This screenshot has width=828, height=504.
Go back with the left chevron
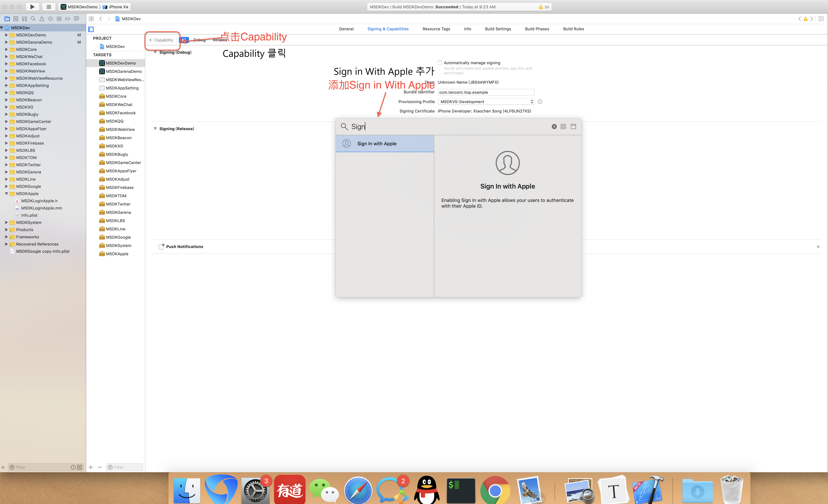tap(100, 19)
